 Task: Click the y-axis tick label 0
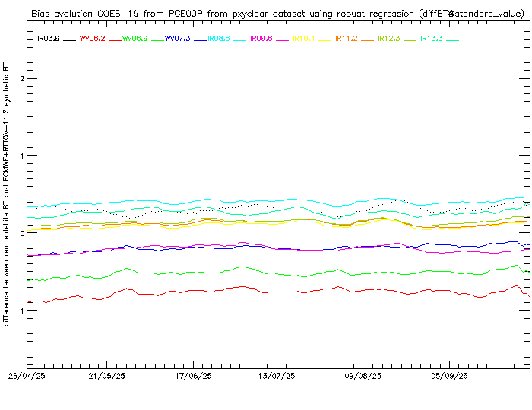(x=24, y=233)
